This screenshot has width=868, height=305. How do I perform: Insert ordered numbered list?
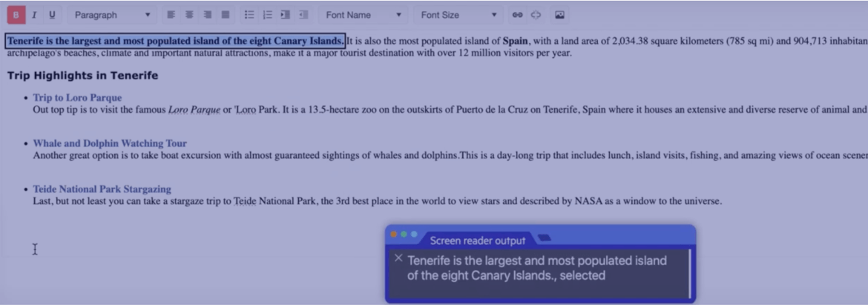pyautogui.click(x=267, y=15)
